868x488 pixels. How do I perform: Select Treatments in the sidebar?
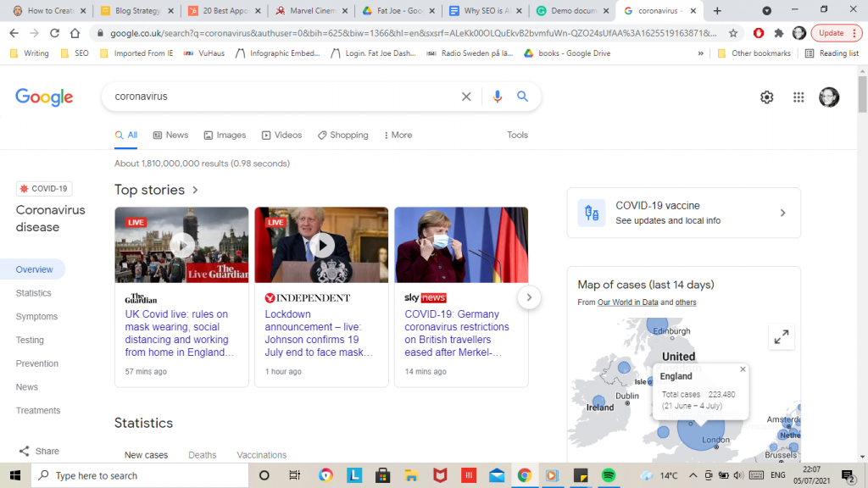(38, 411)
